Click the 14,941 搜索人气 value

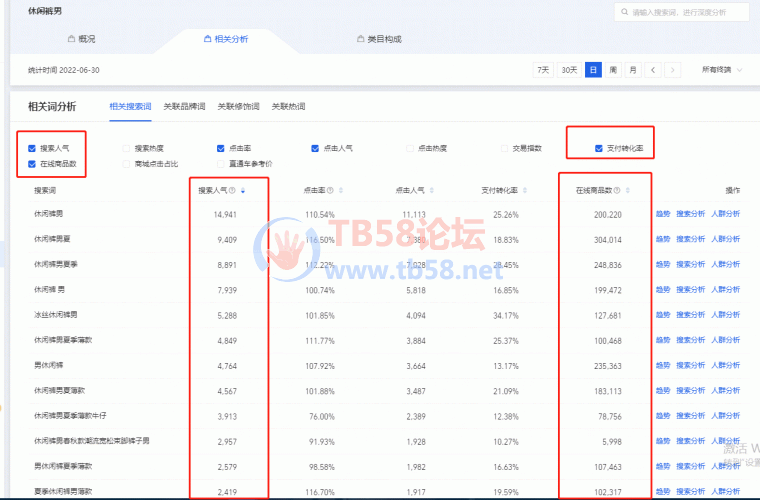225,215
